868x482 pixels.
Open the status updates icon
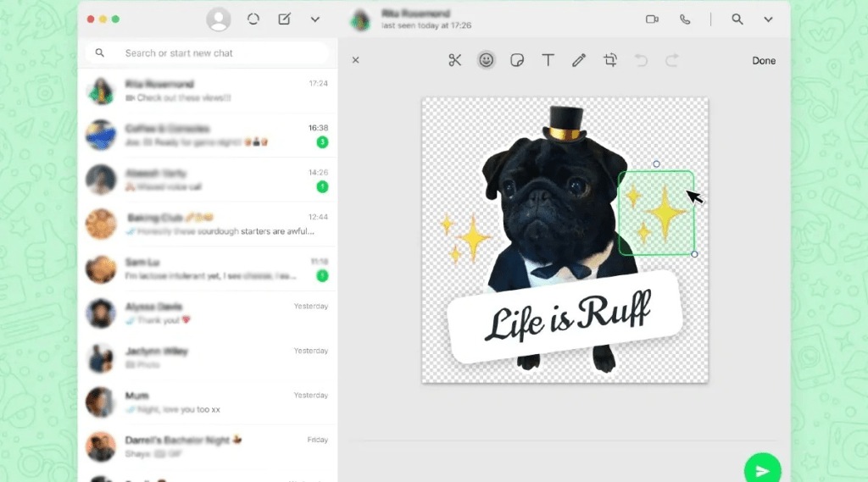[x=253, y=19]
